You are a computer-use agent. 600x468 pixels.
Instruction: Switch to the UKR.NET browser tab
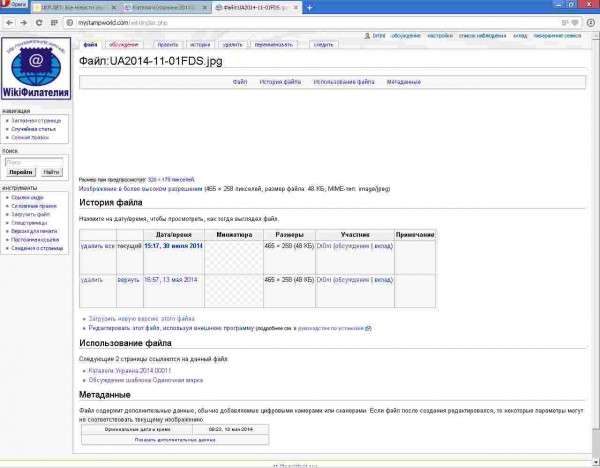(x=75, y=8)
